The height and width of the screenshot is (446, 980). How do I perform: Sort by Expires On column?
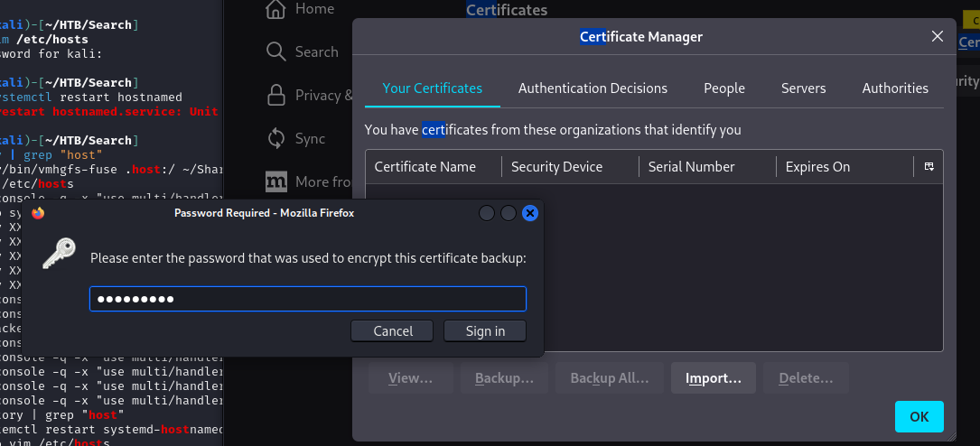click(845, 167)
